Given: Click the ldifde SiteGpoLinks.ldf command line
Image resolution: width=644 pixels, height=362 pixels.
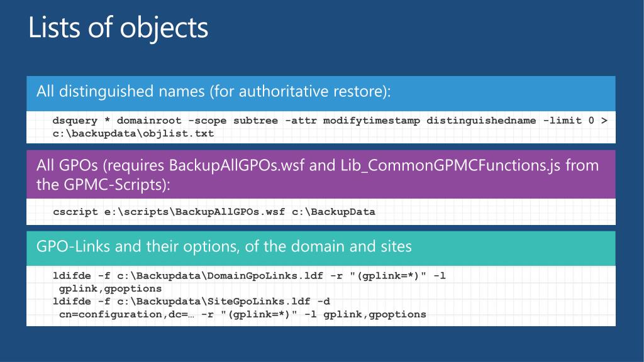Looking at the screenshot, I should pos(191,301).
